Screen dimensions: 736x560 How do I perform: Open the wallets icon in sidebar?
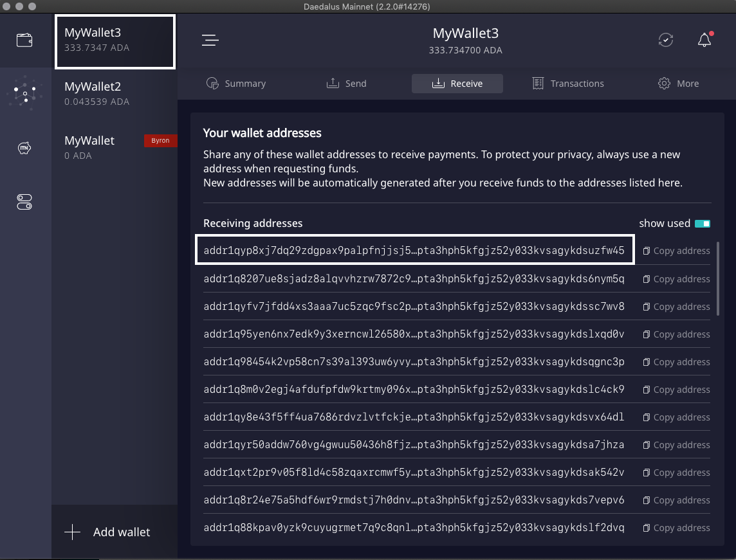tap(25, 40)
